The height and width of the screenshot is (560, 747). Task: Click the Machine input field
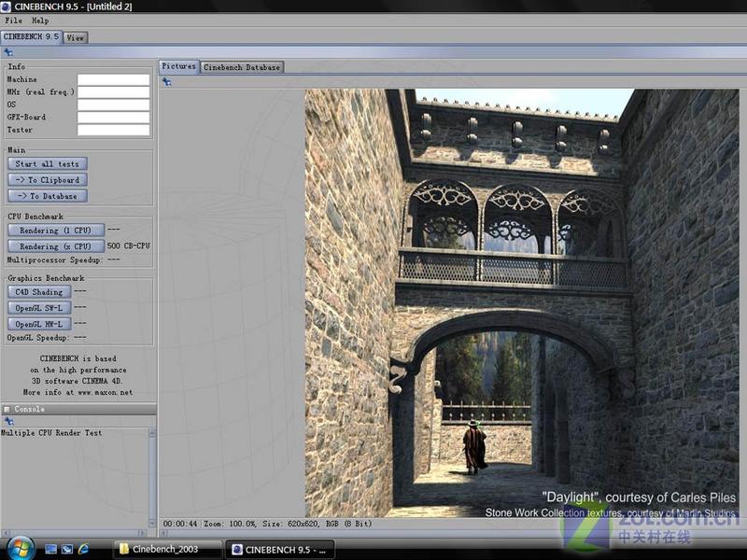pyautogui.click(x=113, y=79)
